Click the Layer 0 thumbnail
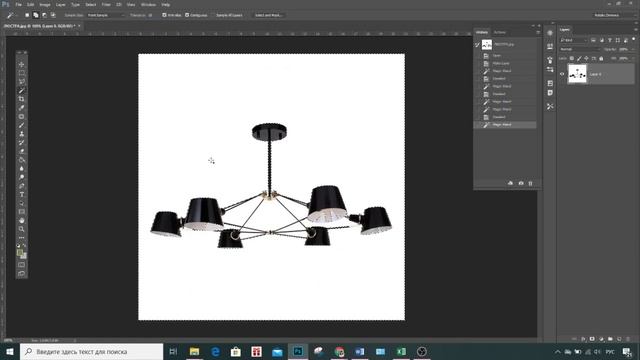 pyautogui.click(x=577, y=74)
